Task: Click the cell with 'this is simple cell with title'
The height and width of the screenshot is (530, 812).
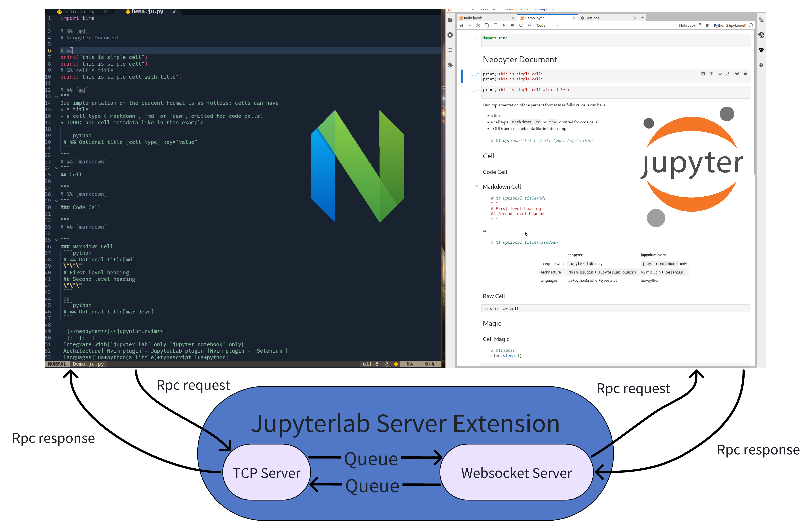Action: [x=616, y=92]
